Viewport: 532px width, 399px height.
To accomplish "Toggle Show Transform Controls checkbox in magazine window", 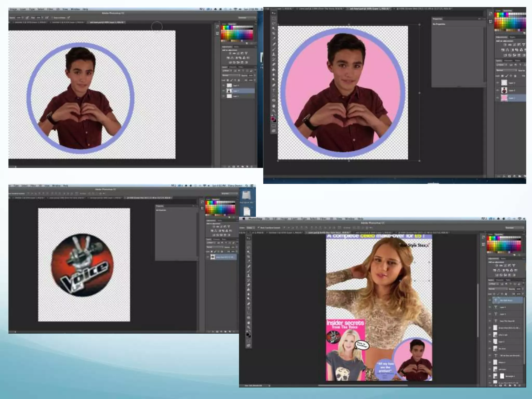I will coord(258,228).
